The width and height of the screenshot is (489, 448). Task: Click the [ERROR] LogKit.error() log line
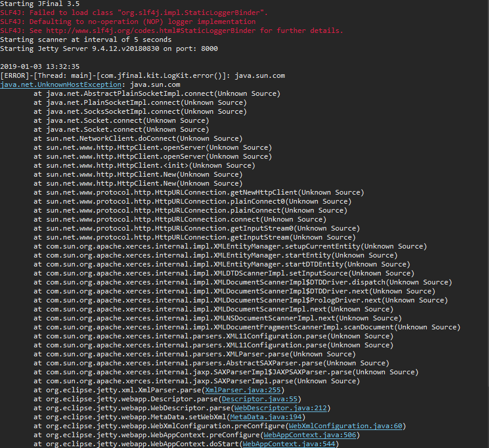142,76
